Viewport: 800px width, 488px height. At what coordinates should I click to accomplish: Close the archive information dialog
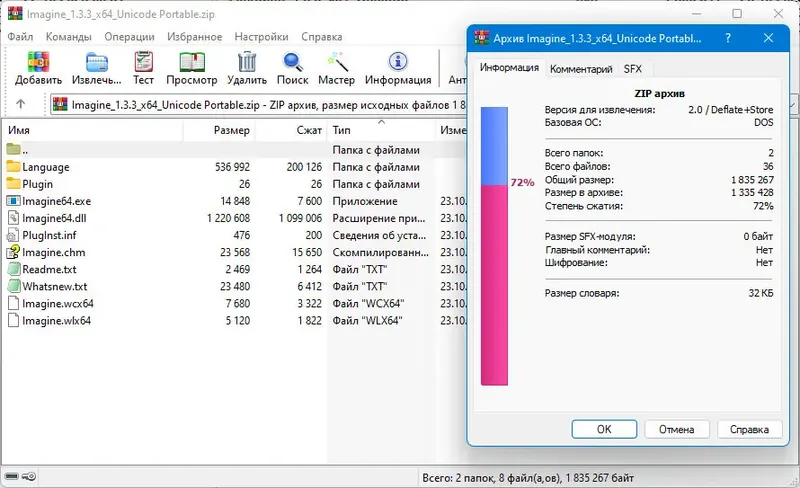tap(768, 38)
